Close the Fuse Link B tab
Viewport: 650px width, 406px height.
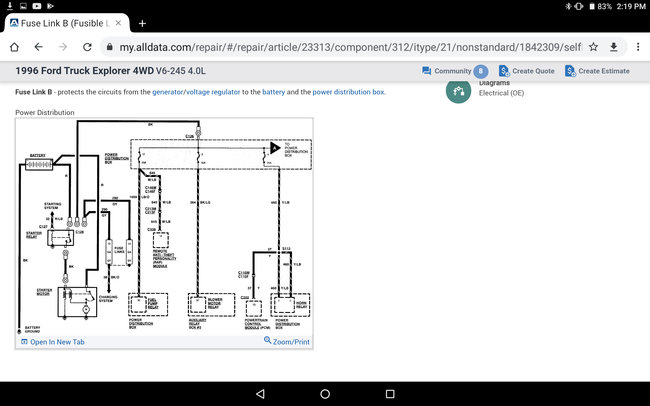(118, 23)
